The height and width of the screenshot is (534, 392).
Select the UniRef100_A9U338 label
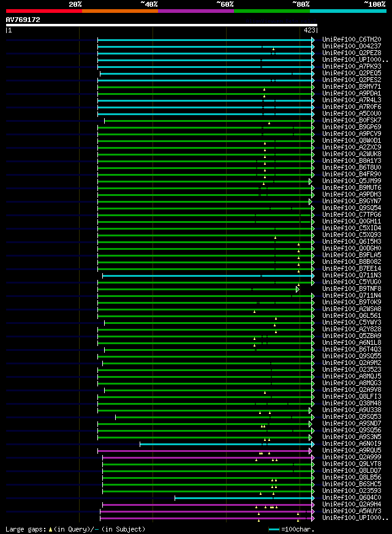click(352, 410)
